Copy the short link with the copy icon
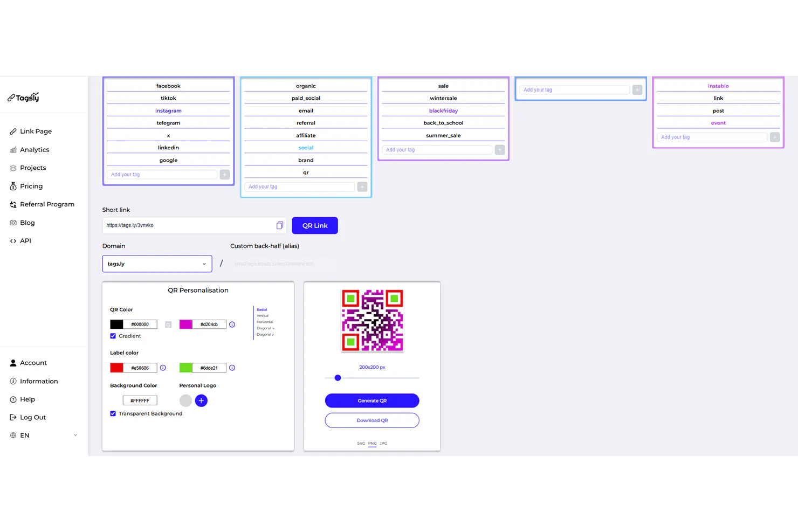798x532 pixels. [280, 225]
